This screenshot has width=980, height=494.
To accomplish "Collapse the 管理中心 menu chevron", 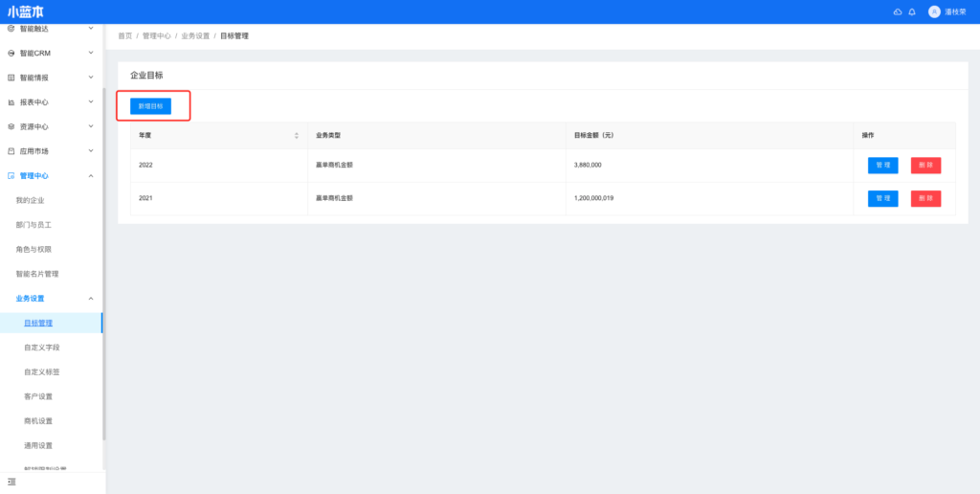I will pyautogui.click(x=91, y=176).
